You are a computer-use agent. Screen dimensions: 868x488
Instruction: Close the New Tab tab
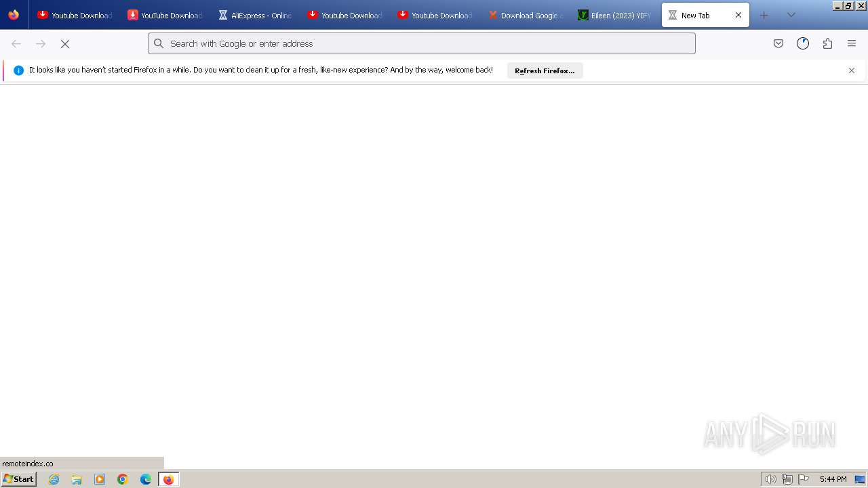[x=738, y=15]
